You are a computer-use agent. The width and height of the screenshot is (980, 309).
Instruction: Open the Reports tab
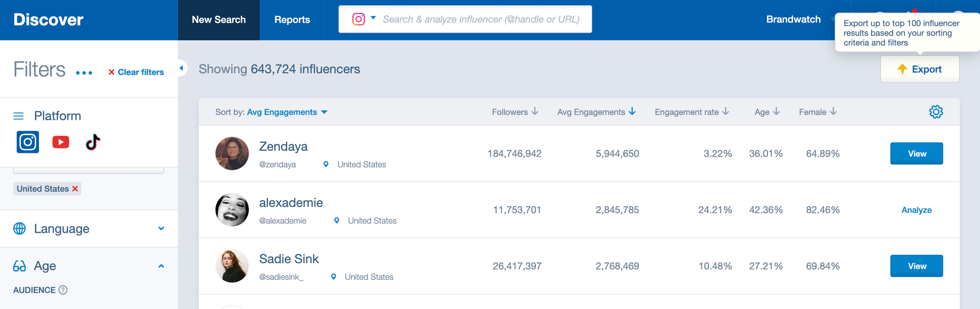(x=292, y=20)
